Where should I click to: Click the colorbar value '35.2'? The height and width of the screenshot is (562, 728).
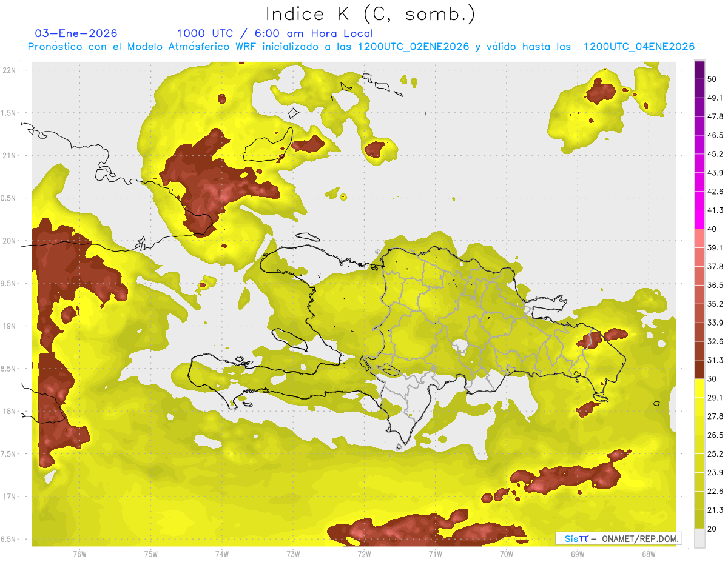tap(715, 304)
